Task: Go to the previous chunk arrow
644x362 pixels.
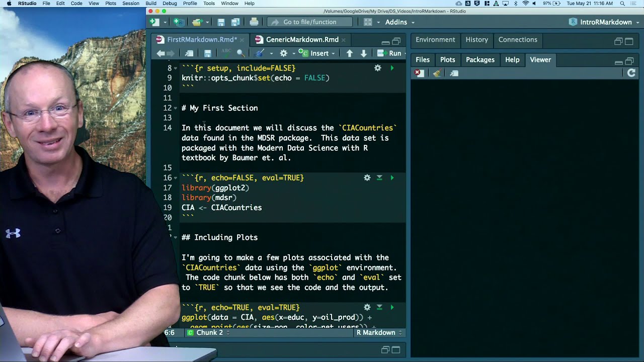Action: click(x=350, y=53)
